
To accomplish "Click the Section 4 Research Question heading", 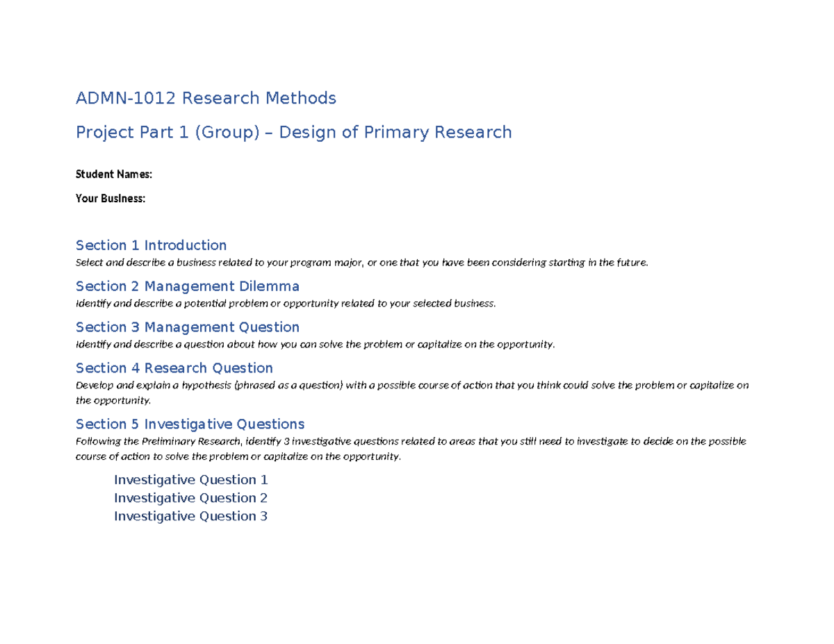I will click(x=174, y=368).
